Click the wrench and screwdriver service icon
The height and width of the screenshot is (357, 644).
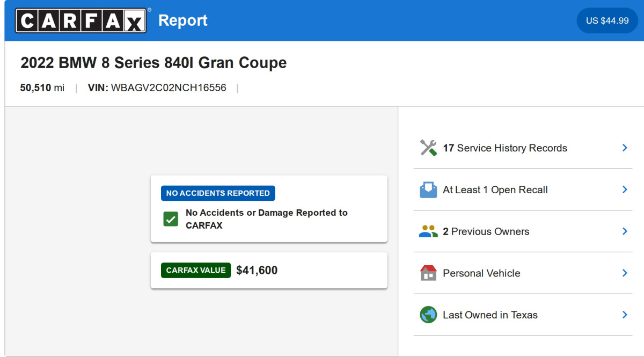pos(428,148)
